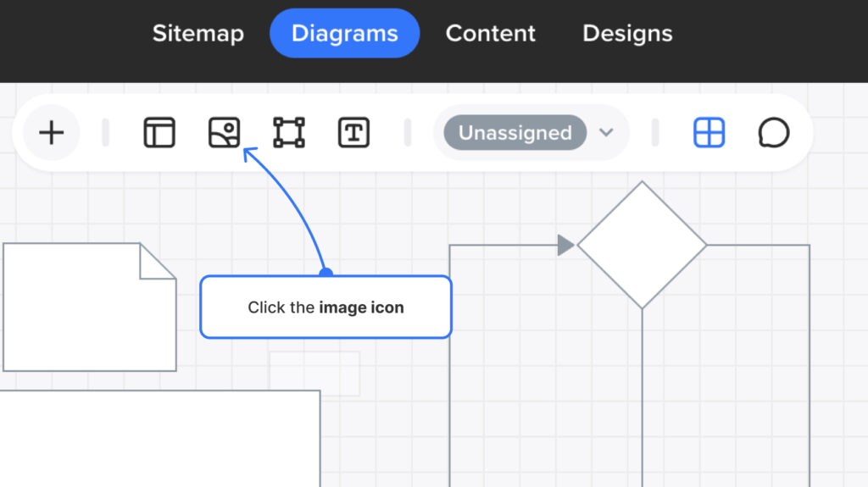Screen dimensions: 868x487
Task: Select the text tool icon
Action: (353, 132)
